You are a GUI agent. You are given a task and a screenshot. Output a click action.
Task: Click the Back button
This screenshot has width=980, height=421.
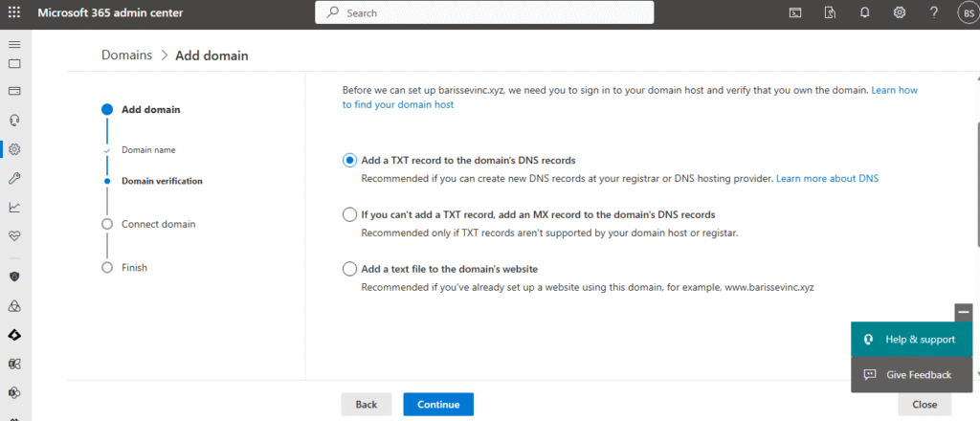367,404
